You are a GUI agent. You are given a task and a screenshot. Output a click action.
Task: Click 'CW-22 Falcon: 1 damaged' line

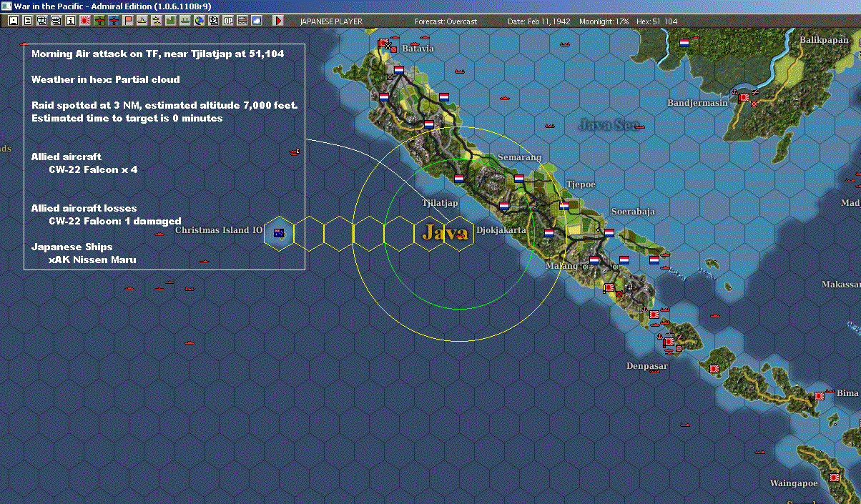coord(114,221)
